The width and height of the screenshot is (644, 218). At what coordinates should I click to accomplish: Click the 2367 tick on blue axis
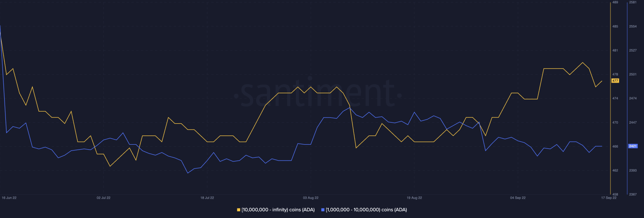coord(633,195)
